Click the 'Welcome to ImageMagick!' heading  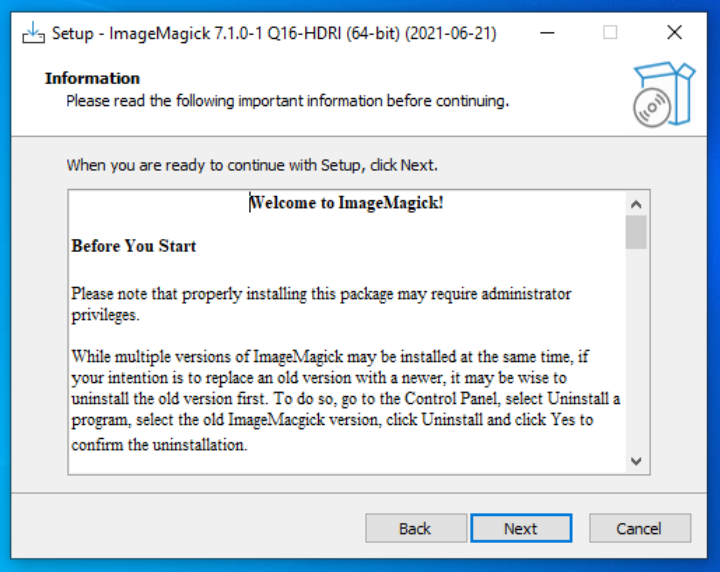coord(346,202)
